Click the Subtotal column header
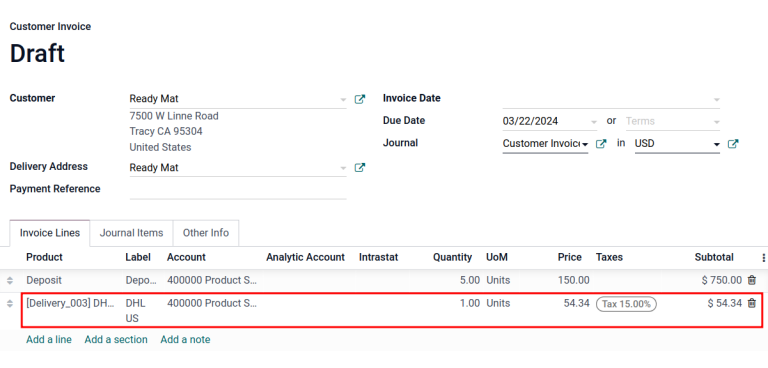The width and height of the screenshot is (768, 368). point(714,257)
